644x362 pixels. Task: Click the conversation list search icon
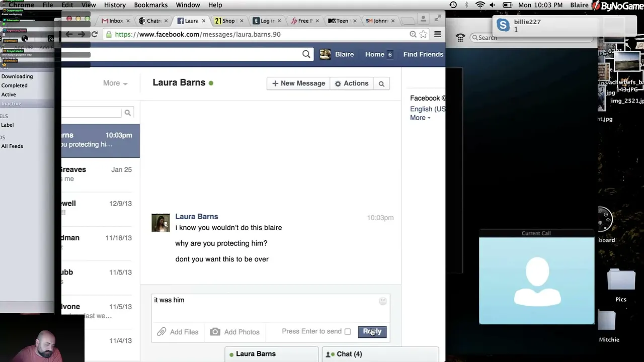pyautogui.click(x=128, y=113)
